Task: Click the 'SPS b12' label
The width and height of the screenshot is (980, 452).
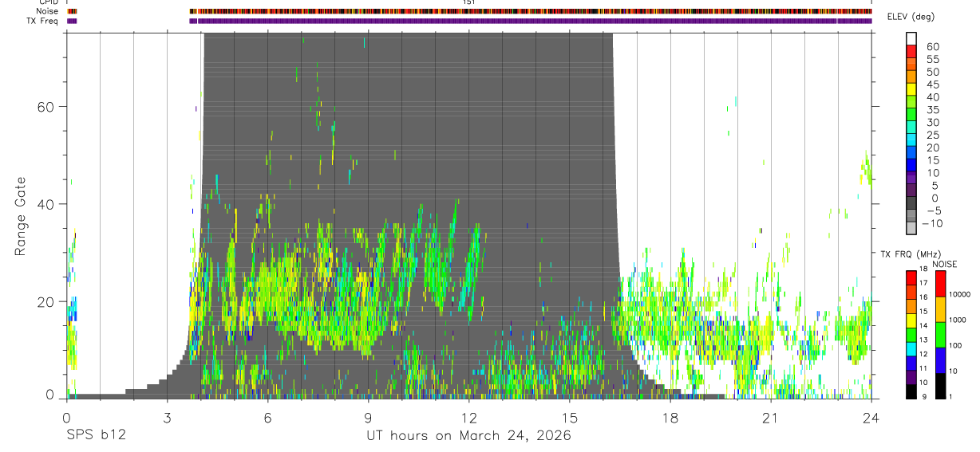Action: [95, 435]
